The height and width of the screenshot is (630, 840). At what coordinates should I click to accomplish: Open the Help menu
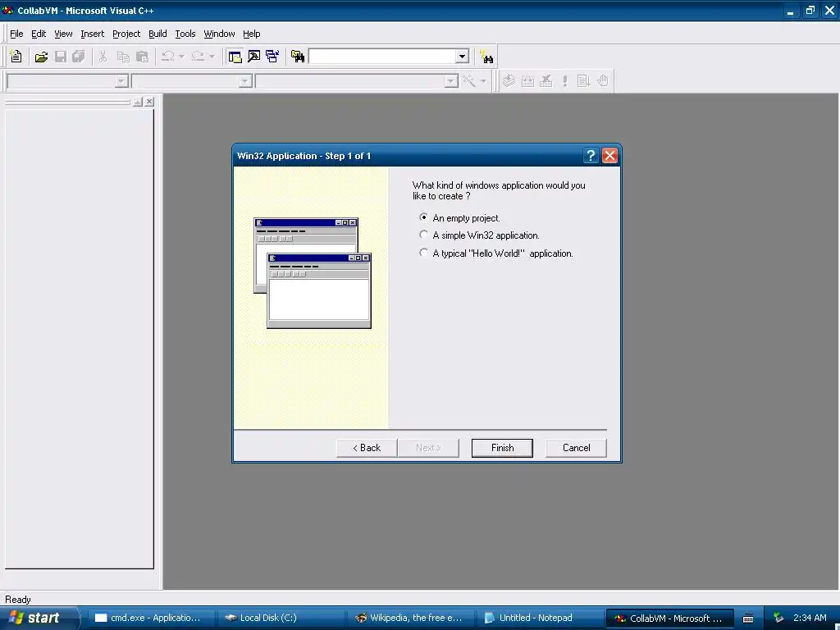point(251,34)
